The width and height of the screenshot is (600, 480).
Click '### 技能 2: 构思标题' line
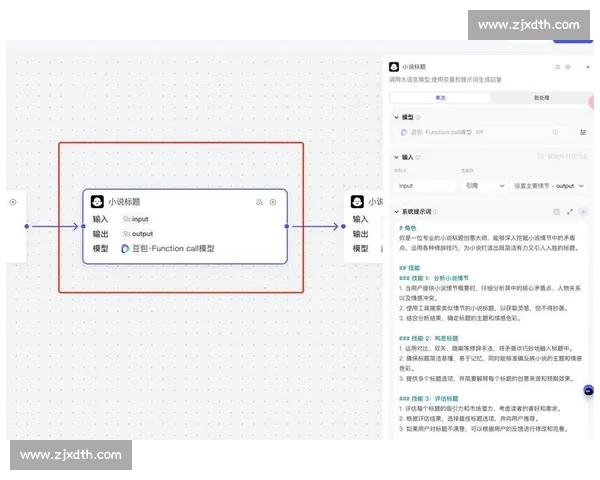click(428, 338)
